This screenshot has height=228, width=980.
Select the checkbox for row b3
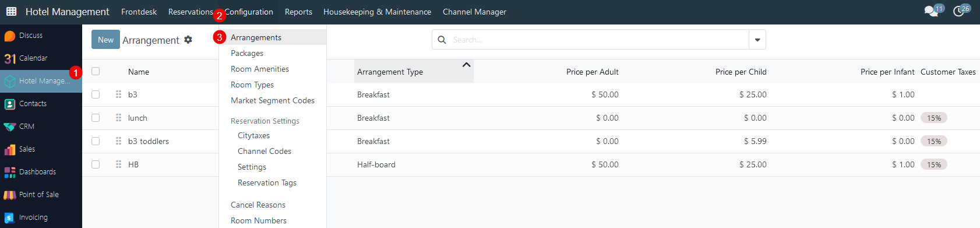click(96, 94)
